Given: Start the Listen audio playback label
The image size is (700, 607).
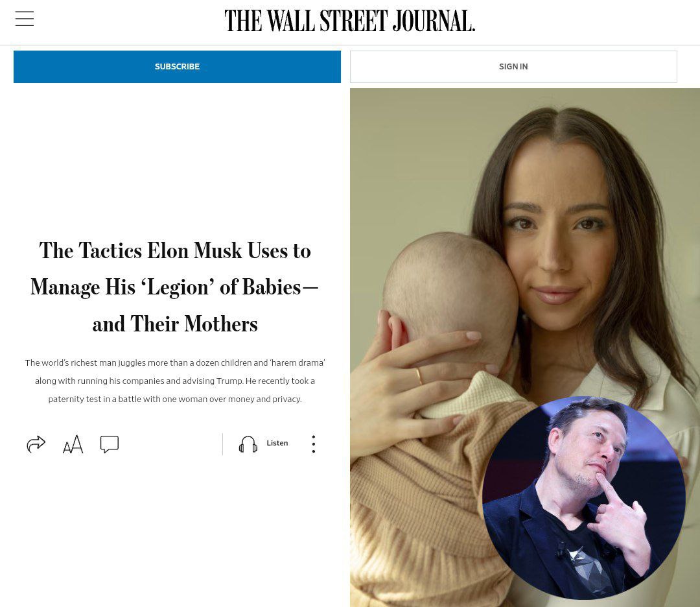Looking at the screenshot, I should coord(277,443).
